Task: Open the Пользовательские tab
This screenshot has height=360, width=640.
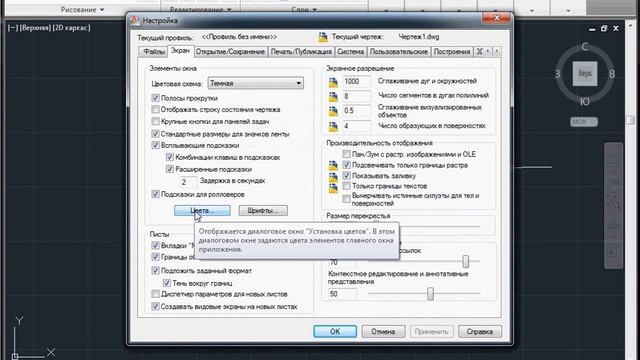Action: (398, 52)
